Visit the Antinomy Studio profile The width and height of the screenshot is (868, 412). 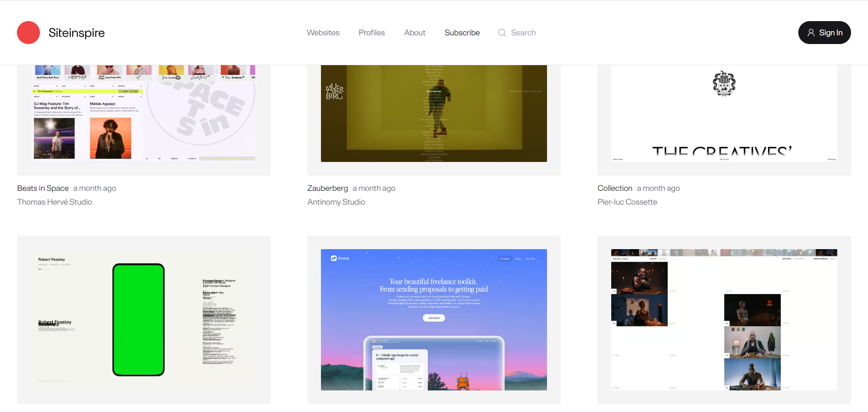[336, 202]
